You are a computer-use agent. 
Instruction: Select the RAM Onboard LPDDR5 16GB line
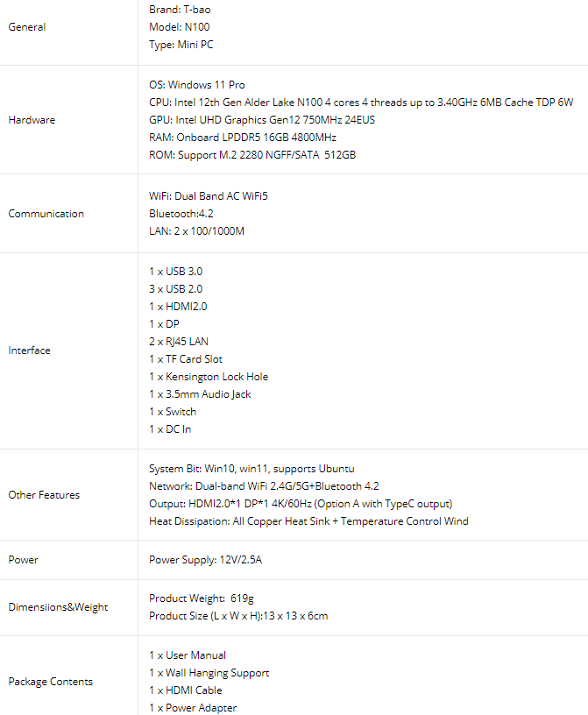(x=242, y=138)
